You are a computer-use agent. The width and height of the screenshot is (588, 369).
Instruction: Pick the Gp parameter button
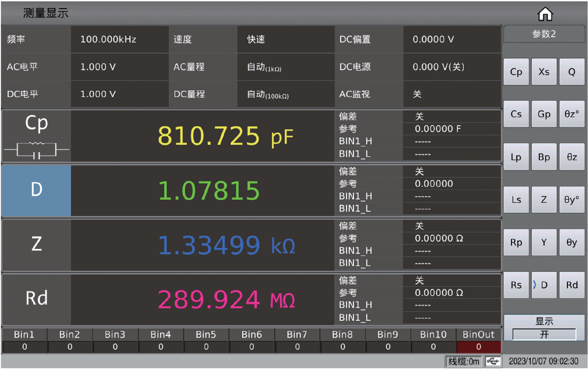pos(543,114)
